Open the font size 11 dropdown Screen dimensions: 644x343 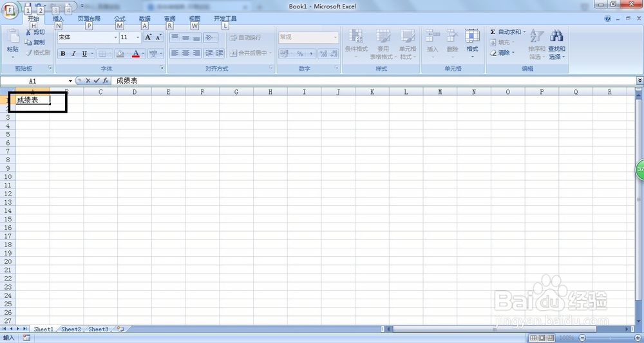pyautogui.click(x=138, y=37)
